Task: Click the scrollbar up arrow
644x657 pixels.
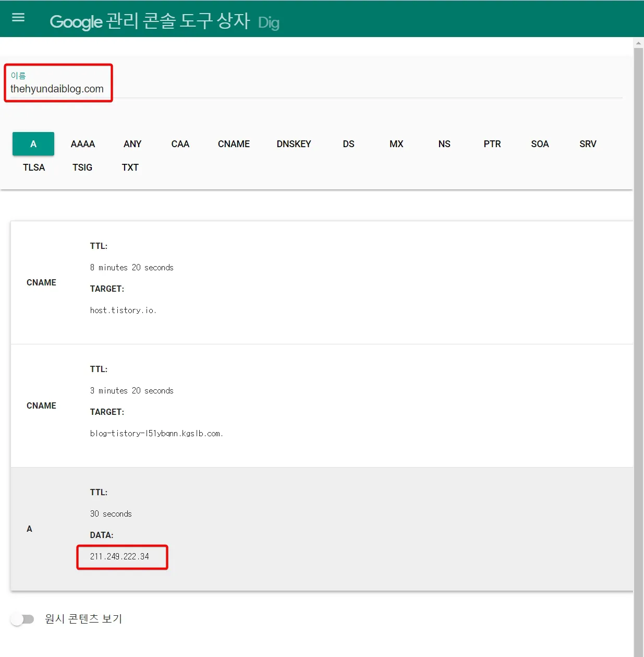Action: [638, 43]
